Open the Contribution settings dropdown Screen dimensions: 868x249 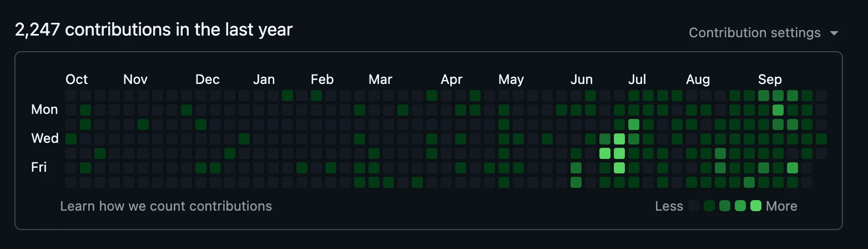click(x=764, y=33)
